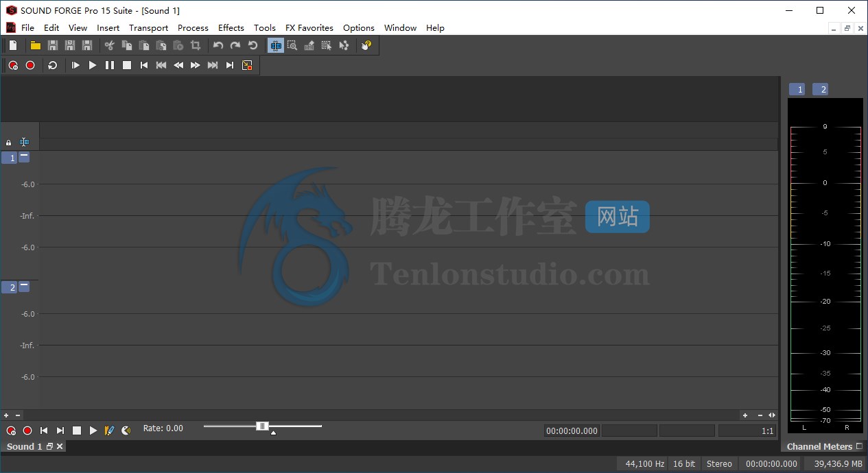Click the Stereo channels status field
Screen dimensions: 868x473
tap(719, 464)
